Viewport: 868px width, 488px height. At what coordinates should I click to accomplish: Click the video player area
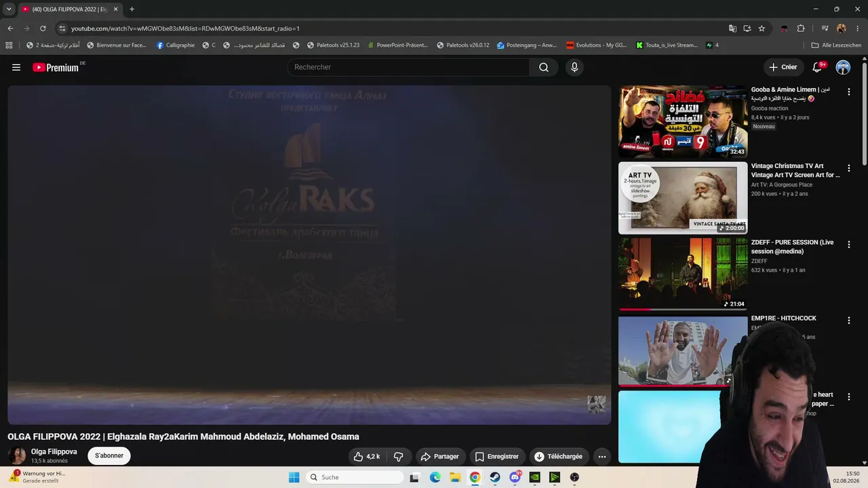pyautogui.click(x=309, y=255)
